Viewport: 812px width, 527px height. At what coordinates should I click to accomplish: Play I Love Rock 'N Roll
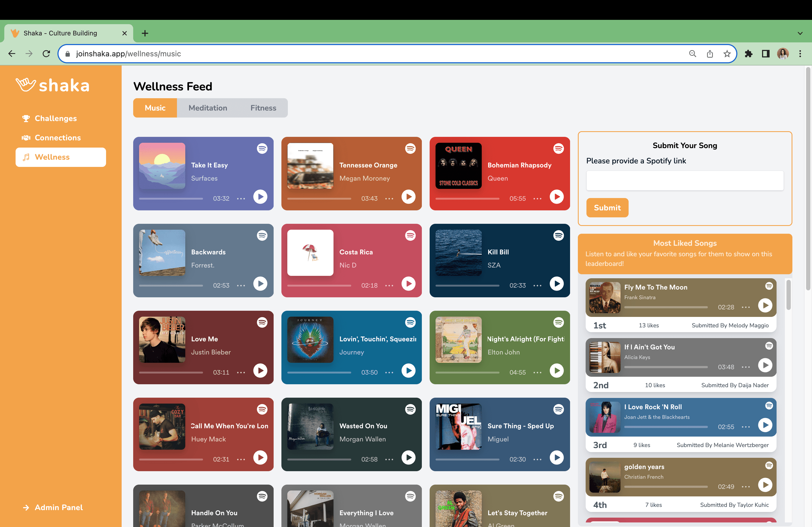[765, 425]
